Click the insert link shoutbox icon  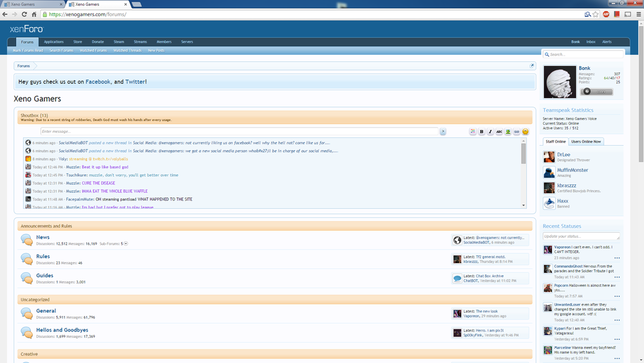[516, 132]
